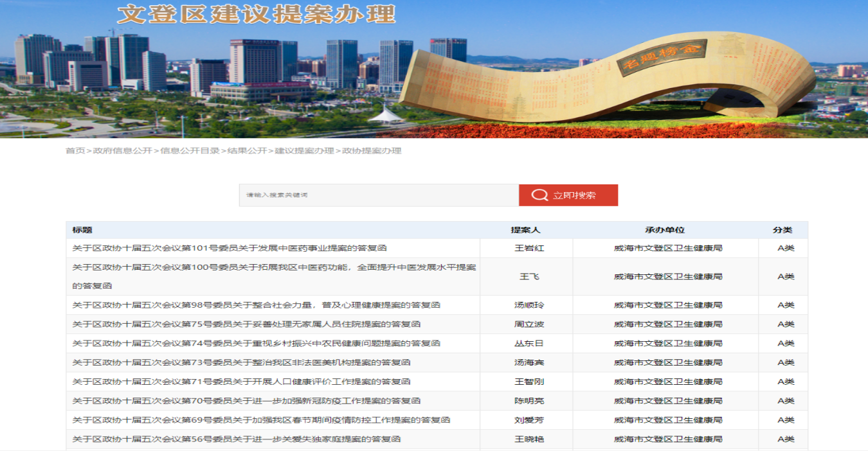Image resolution: width=868 pixels, height=451 pixels.
Task: Open 建议提案办理 breadcrumb link
Action: pos(304,151)
